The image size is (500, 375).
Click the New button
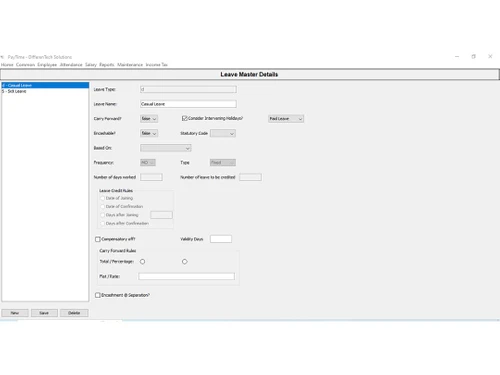click(x=15, y=313)
